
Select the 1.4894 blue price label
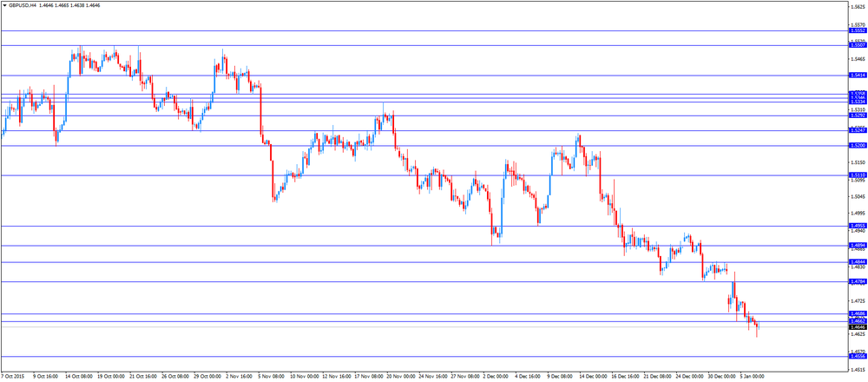click(x=857, y=245)
